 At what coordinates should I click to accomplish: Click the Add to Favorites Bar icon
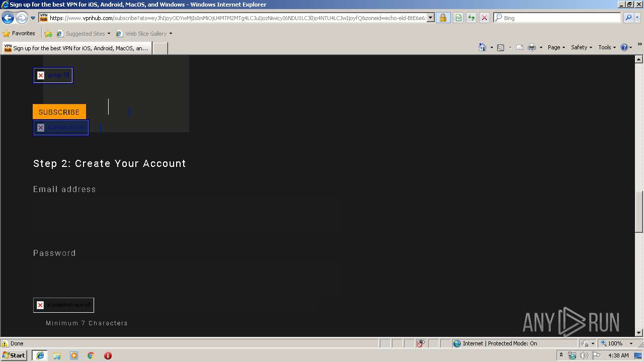[48, 34]
